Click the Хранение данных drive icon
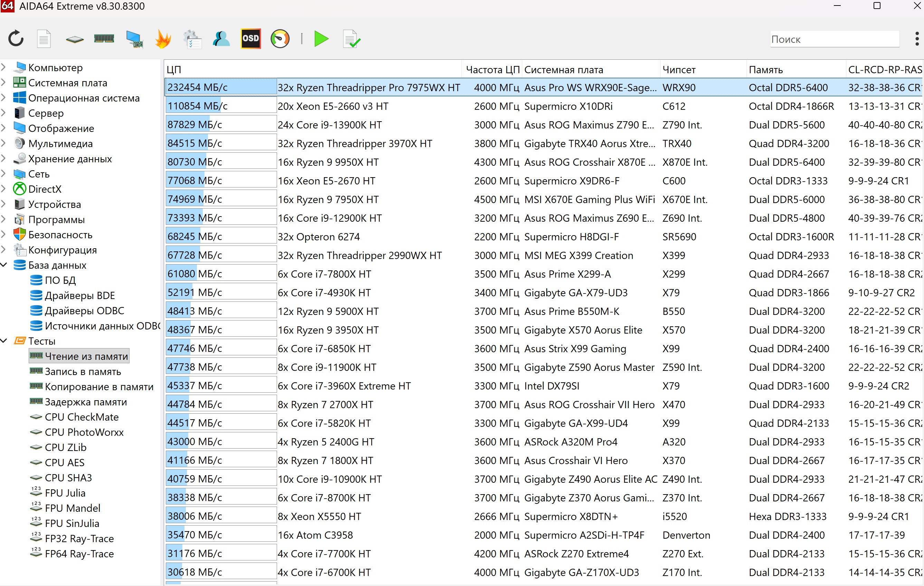Image resolution: width=924 pixels, height=586 pixels. (x=20, y=159)
